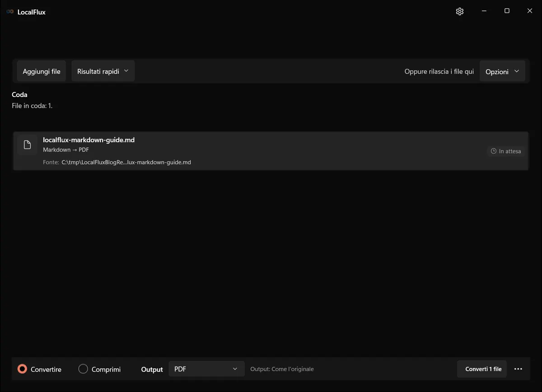Click the In attesa status text

coord(510,151)
